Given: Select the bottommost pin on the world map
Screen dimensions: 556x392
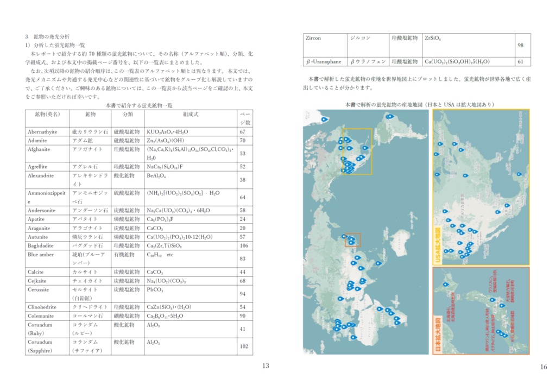Looking at the screenshot, I should point(353,337).
